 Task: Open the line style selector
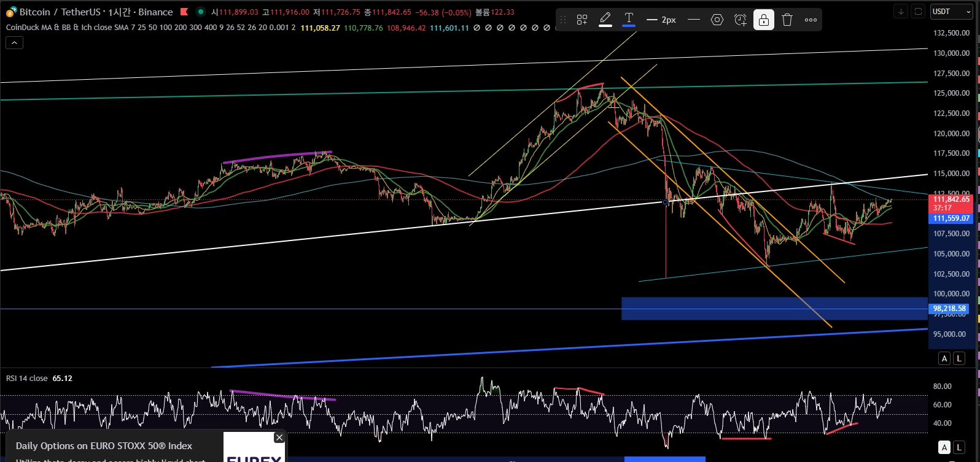click(694, 20)
